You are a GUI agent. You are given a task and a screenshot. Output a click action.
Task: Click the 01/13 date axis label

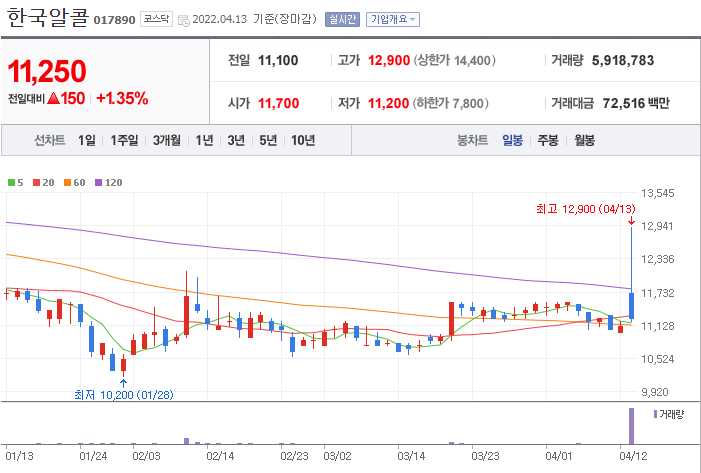(19, 456)
